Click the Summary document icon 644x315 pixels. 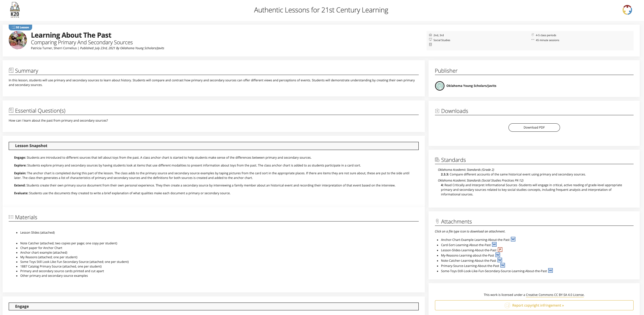11,70
